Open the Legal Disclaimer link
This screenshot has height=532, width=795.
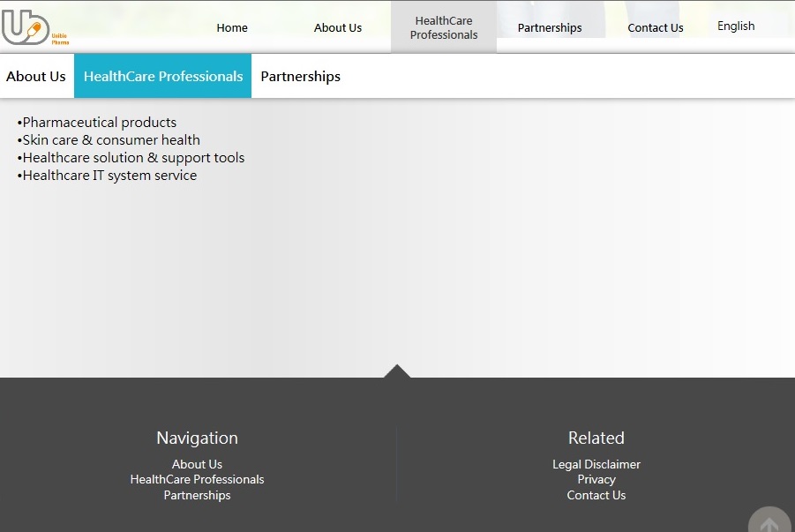coord(596,464)
